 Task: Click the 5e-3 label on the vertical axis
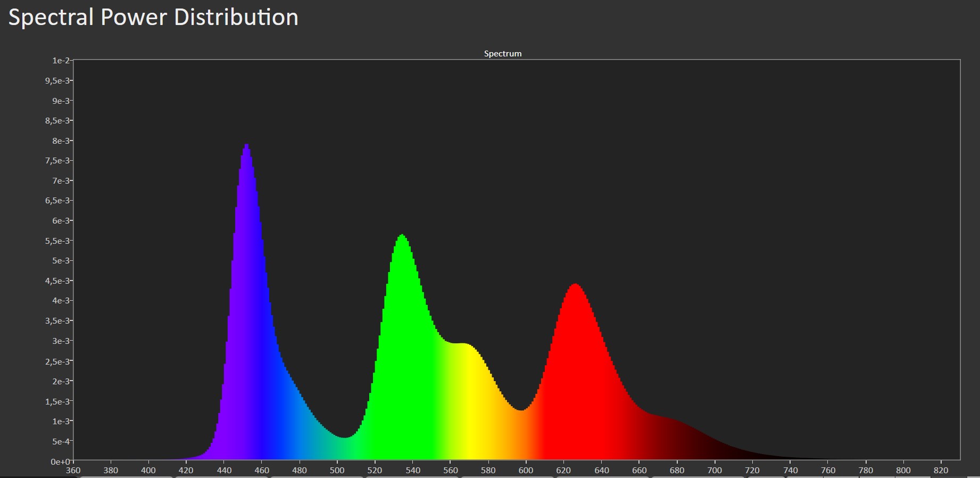point(61,261)
